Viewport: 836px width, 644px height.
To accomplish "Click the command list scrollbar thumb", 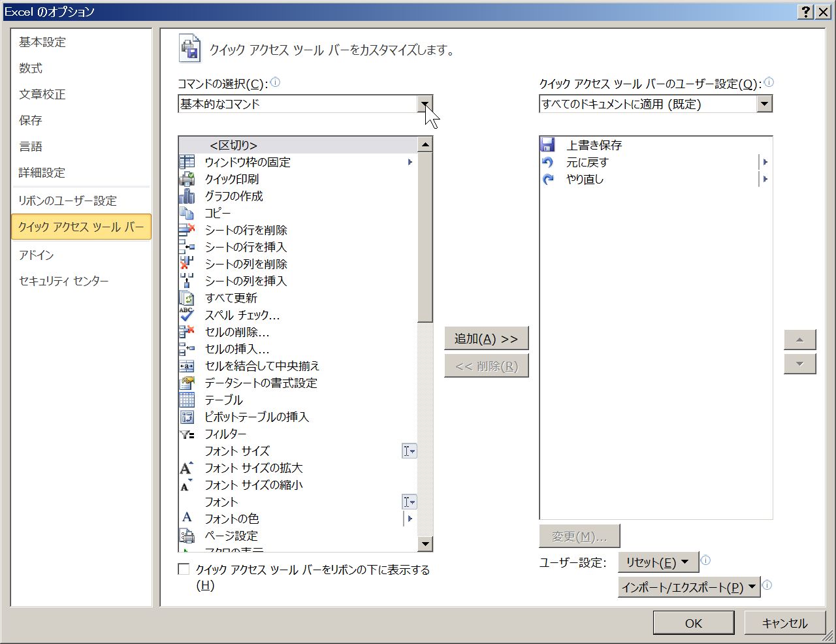I will [425, 237].
